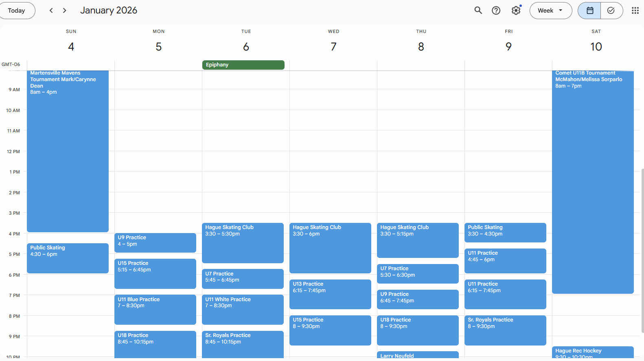Screen dimensions: 644x361
Task: Go to previous week arrow
Action: point(51,11)
